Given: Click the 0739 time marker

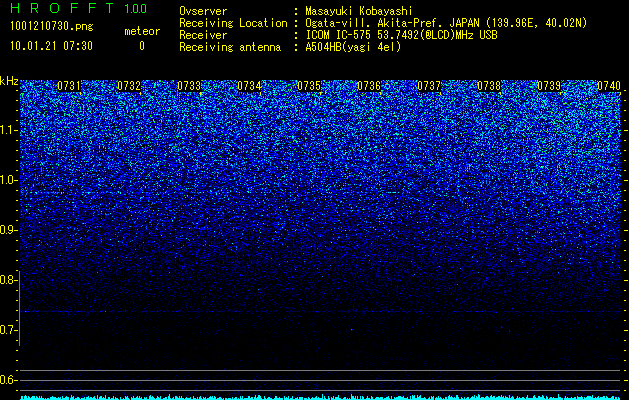Looking at the screenshot, I should click(549, 86).
